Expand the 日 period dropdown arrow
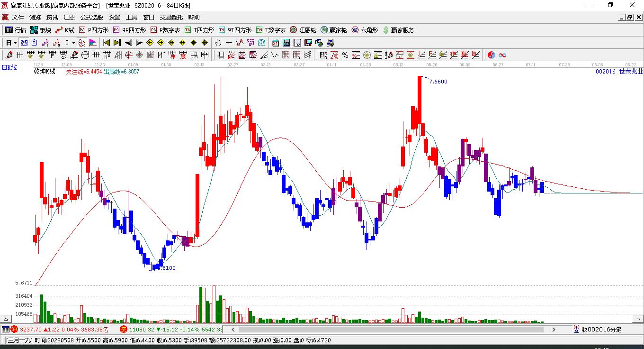644x349 pixels. pyautogui.click(x=15, y=43)
